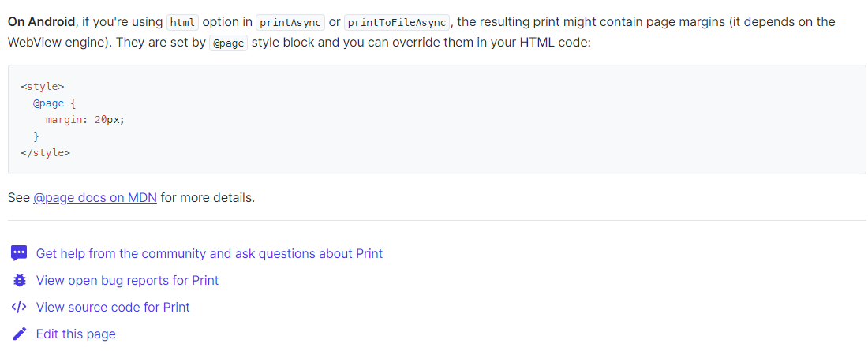This screenshot has width=868, height=351.
Task: Select the Edit this page link
Action: pyautogui.click(x=76, y=334)
